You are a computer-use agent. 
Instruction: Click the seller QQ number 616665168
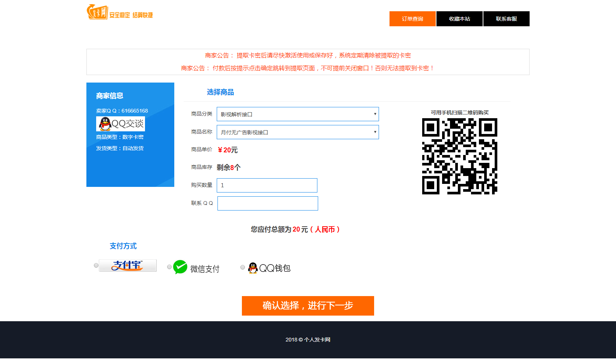pos(134,111)
